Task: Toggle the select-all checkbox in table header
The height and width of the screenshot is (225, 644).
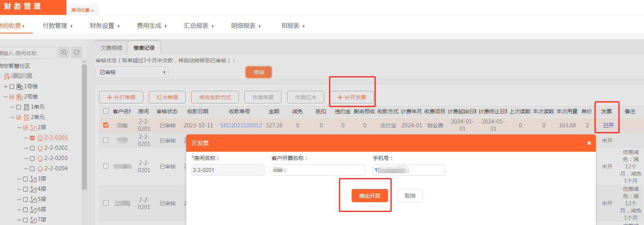Action: [x=106, y=111]
